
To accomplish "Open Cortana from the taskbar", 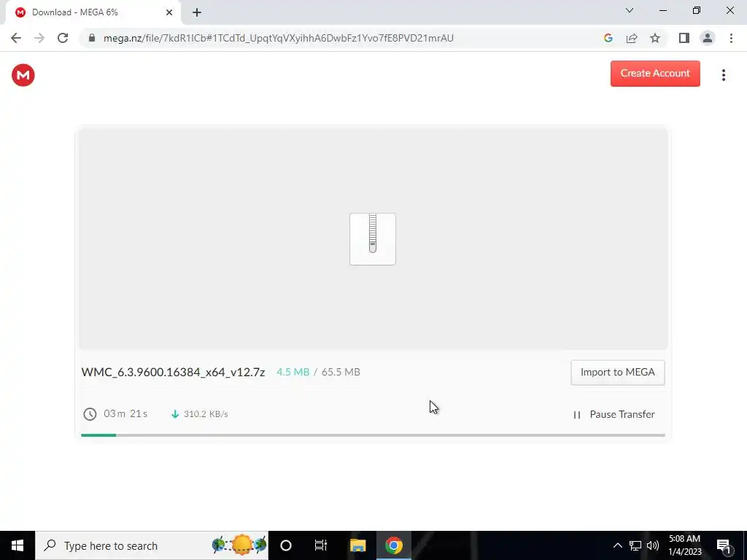I will coord(286,545).
